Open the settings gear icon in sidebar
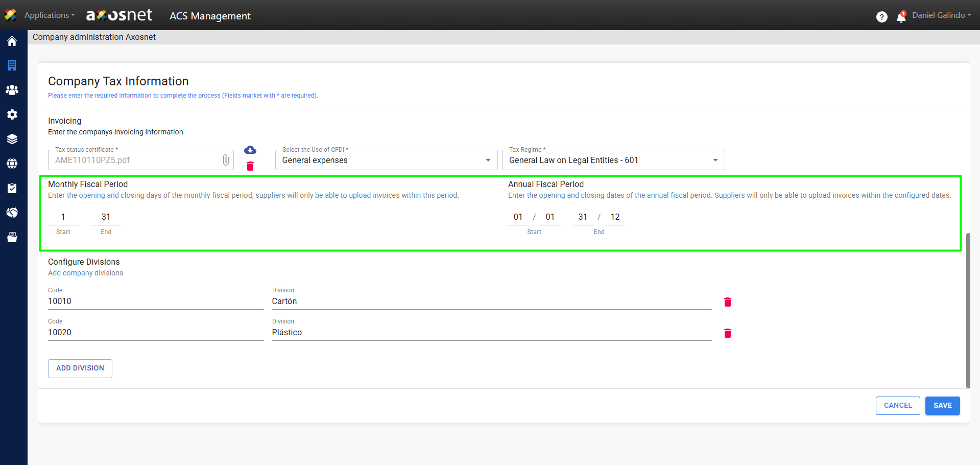 point(12,114)
